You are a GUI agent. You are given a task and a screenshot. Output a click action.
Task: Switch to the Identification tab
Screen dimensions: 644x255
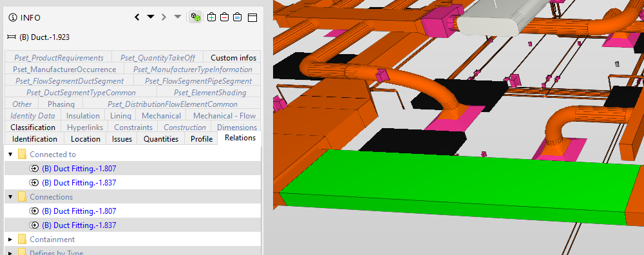point(35,139)
